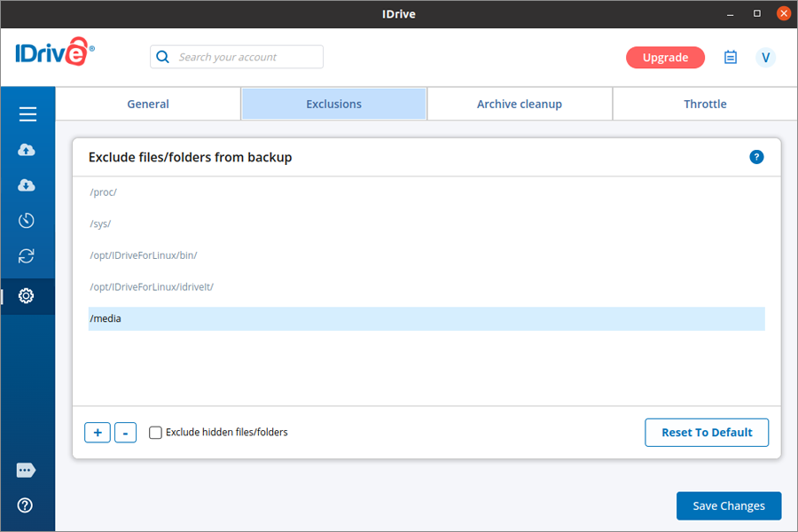This screenshot has height=532, width=798.
Task: Open the sidebar help question icon
Action: (26, 505)
